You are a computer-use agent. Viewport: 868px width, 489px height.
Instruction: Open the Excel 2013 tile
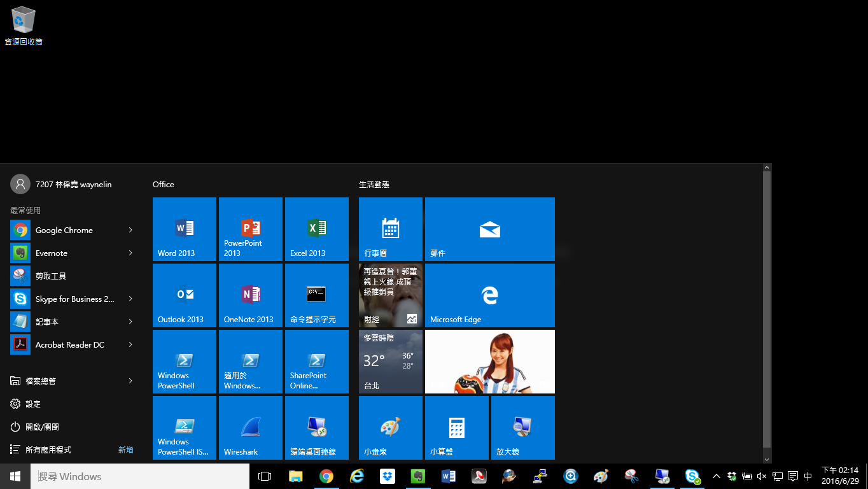pos(317,229)
